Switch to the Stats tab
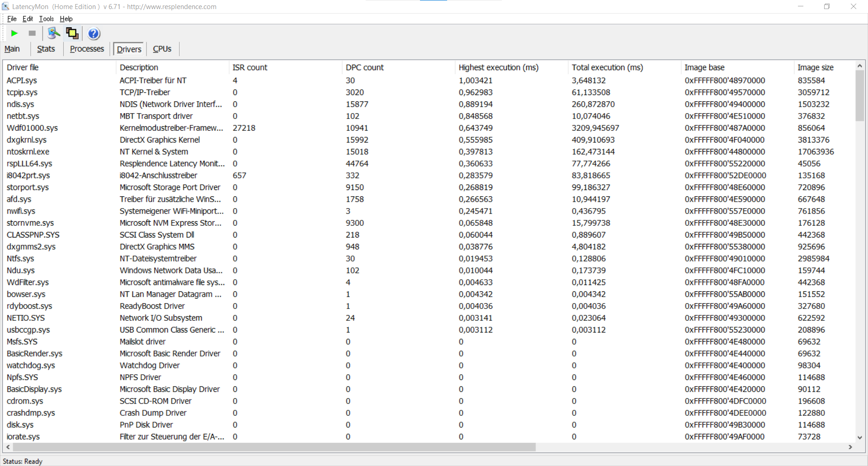The image size is (868, 466). [x=46, y=49]
